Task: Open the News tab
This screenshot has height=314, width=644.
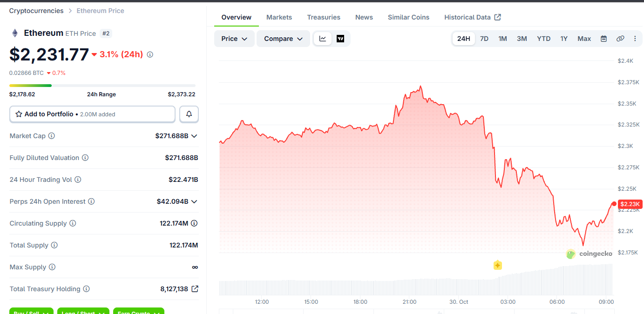Action: [364, 17]
